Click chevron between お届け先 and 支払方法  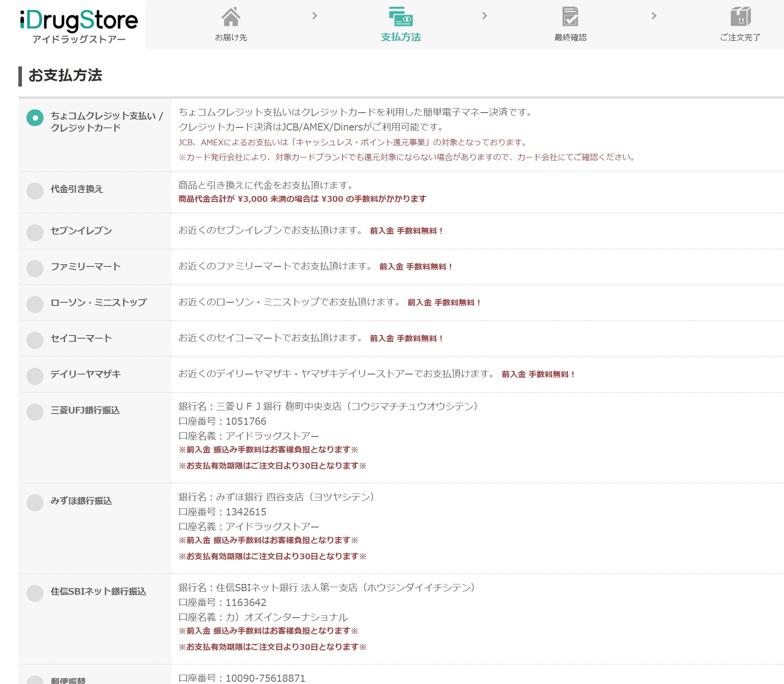tap(315, 16)
